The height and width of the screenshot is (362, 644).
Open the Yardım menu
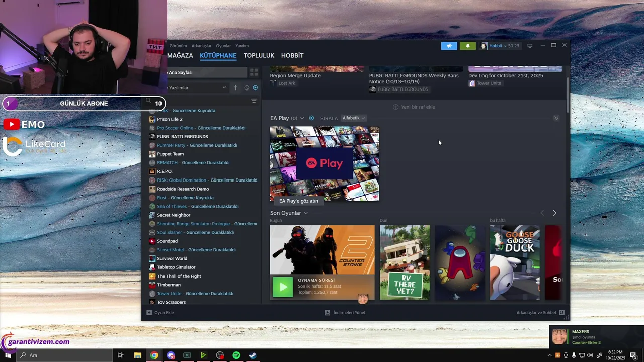pos(242,46)
